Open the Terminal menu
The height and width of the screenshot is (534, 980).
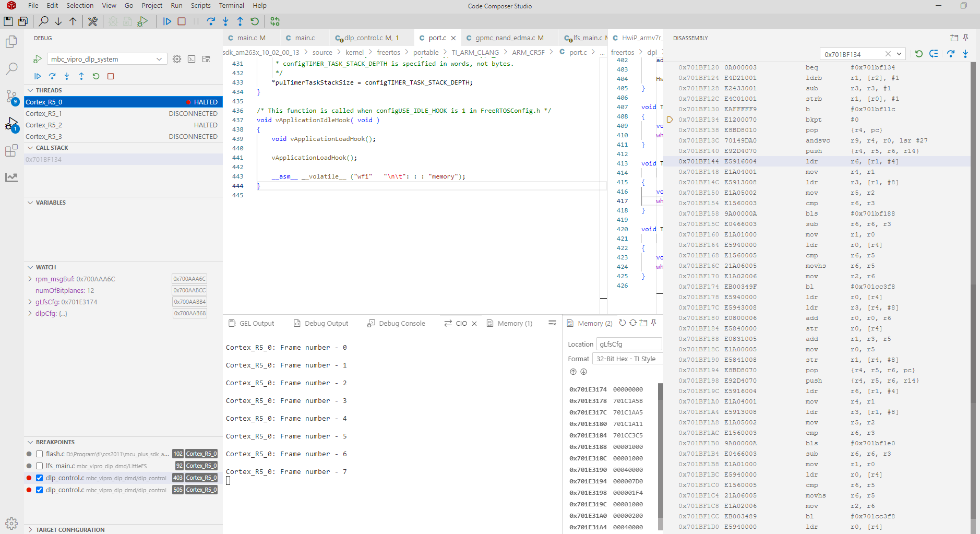click(231, 6)
